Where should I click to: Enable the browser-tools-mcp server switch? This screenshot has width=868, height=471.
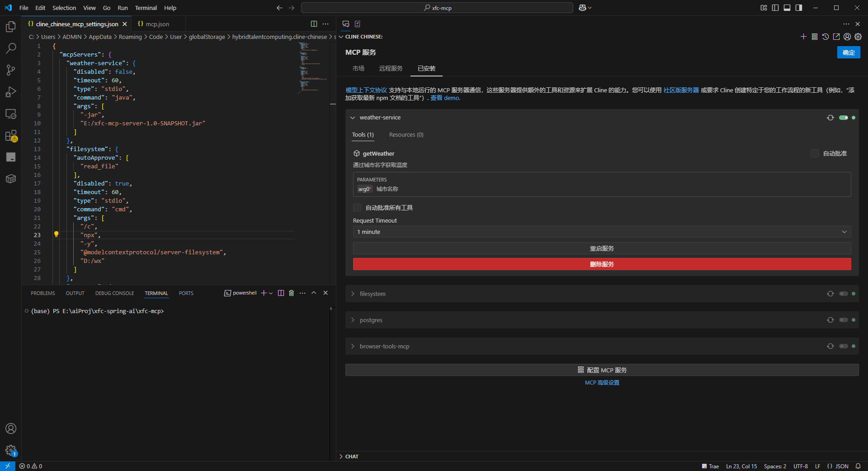(844, 346)
